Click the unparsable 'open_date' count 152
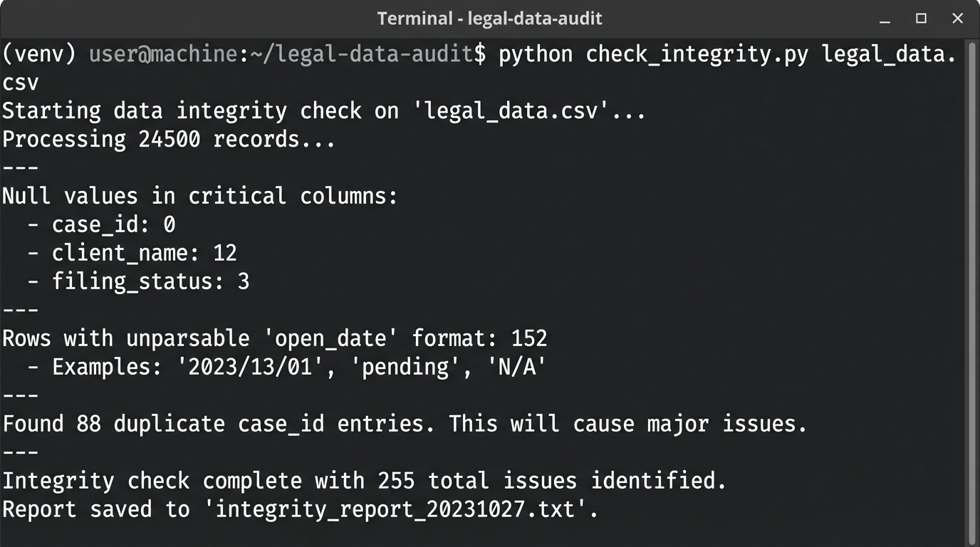Viewport: 980px width, 547px height. point(529,338)
